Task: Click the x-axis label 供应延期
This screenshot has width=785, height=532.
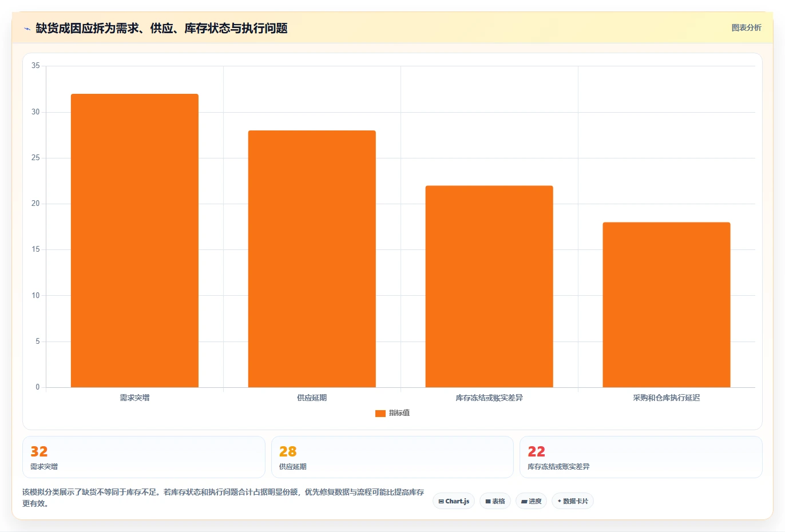Action: point(312,398)
